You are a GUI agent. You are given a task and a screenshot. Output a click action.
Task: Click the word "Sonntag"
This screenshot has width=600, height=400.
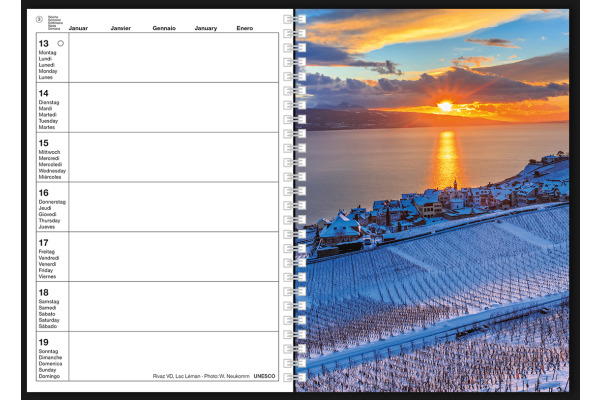[x=49, y=351]
